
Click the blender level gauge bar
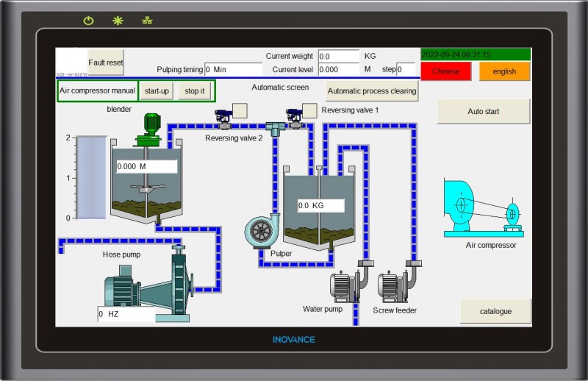point(92,177)
